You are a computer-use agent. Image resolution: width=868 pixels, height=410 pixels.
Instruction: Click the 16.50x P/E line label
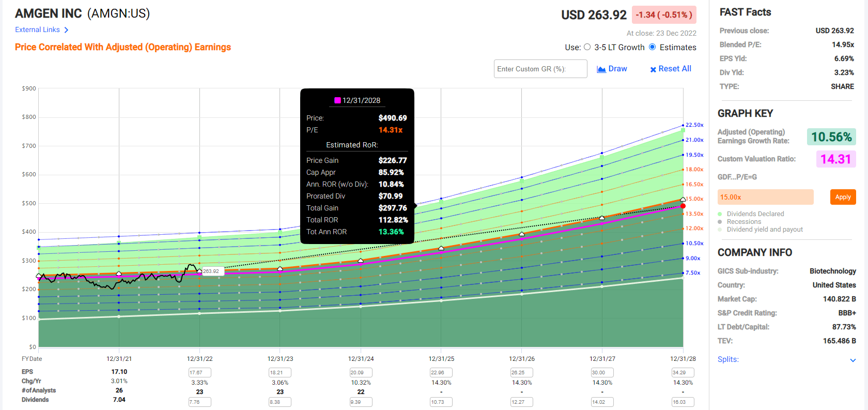click(x=694, y=185)
